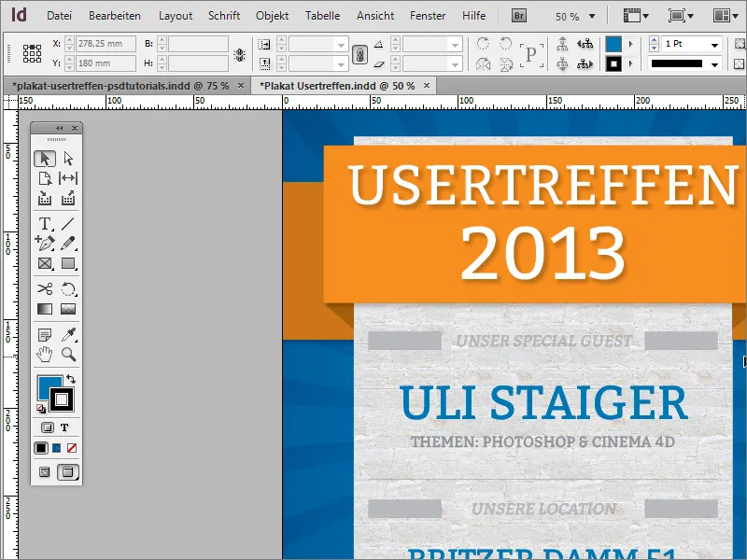This screenshot has width=747, height=560.
Task: Apply None to the fill color
Action: 73,447
